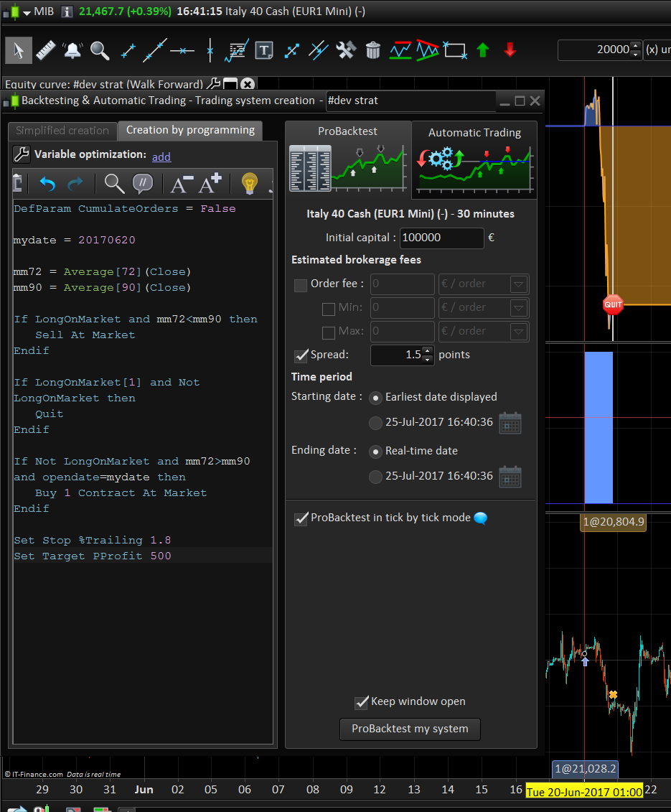Open the Order fee unit dropdown
Image resolution: width=671 pixels, height=812 pixels.
coord(518,284)
